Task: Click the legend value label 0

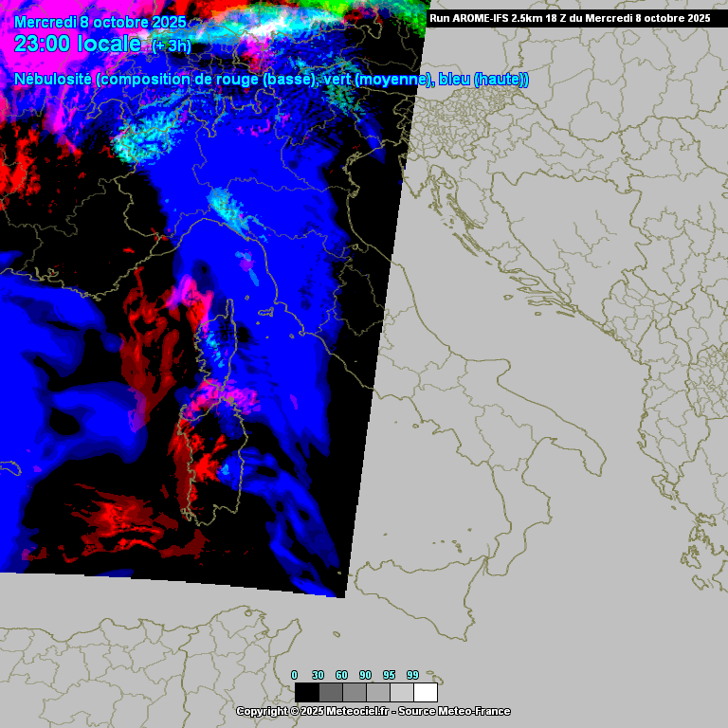Action: coord(294,675)
